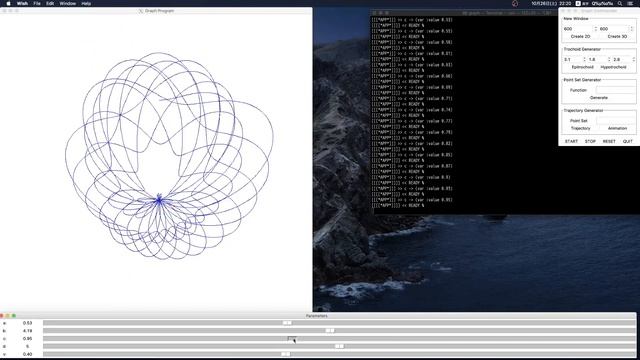Click the Function input field

[615, 90]
